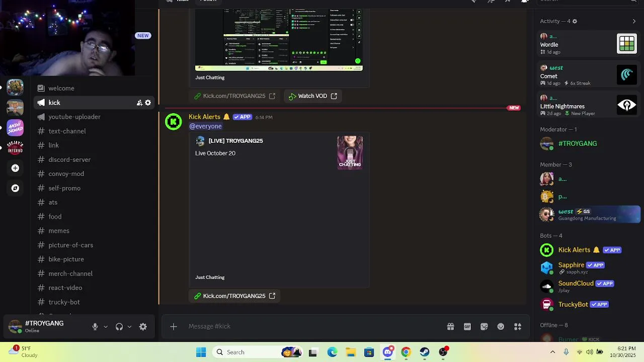Click the Add a Server plus button
The image size is (644, 362).
coord(15,168)
